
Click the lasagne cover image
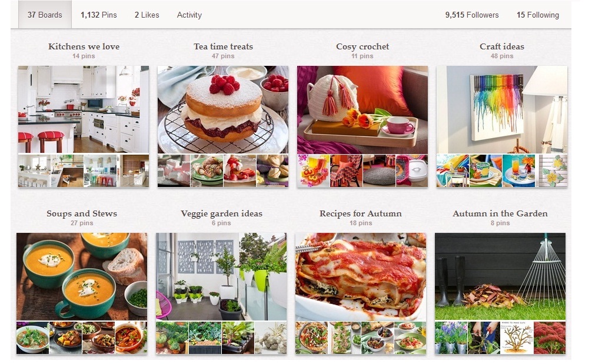[361, 277]
